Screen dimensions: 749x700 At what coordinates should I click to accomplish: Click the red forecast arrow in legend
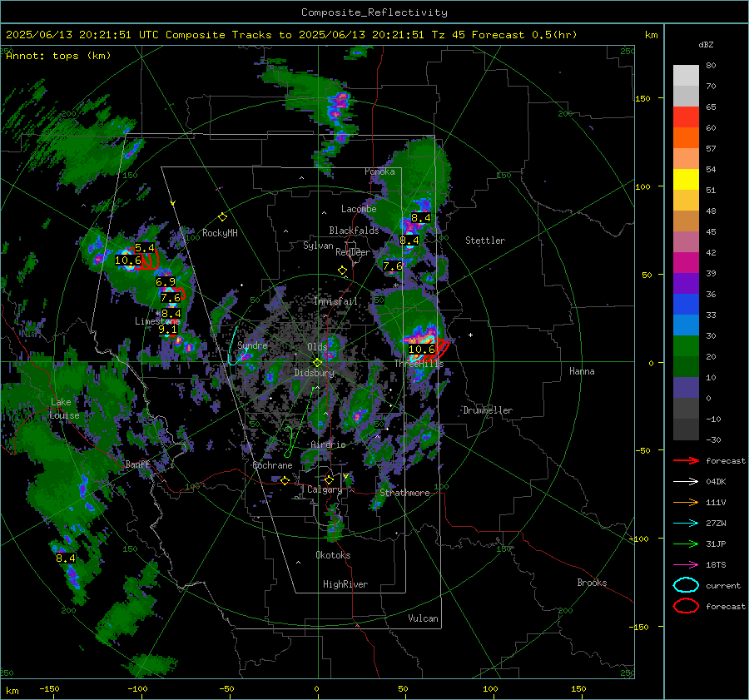tap(686, 460)
